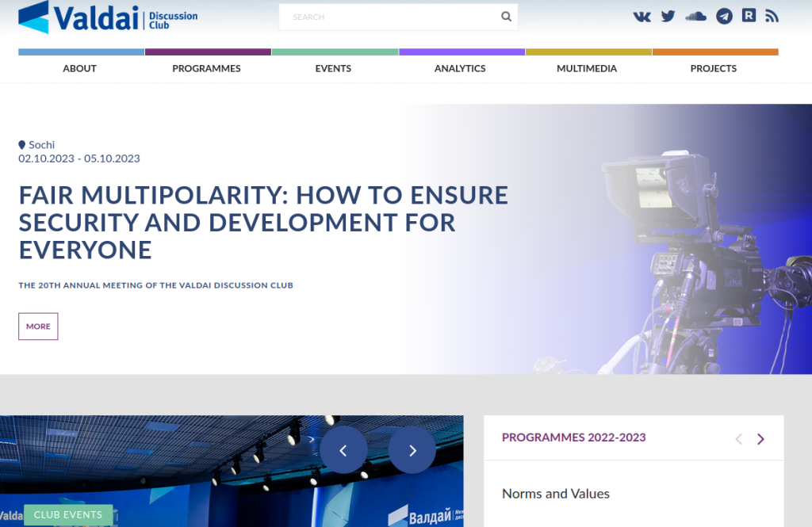The width and height of the screenshot is (812, 527).
Task: Click the More button on the banner
Action: (x=38, y=327)
